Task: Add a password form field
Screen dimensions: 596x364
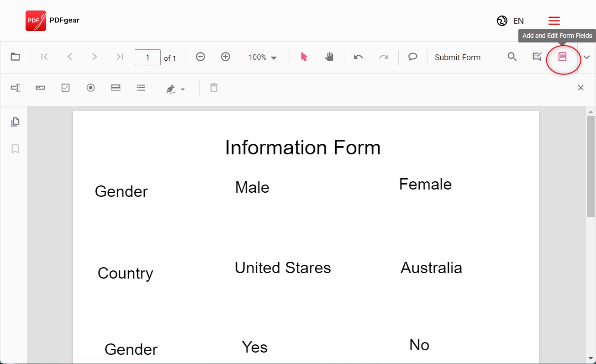Action: 41,88
